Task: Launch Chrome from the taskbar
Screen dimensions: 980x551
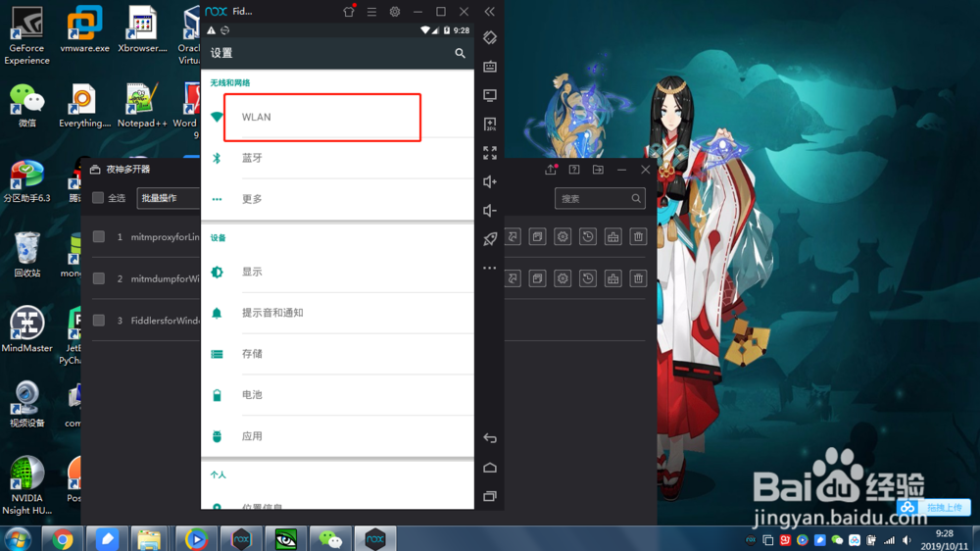Action: tap(62, 539)
